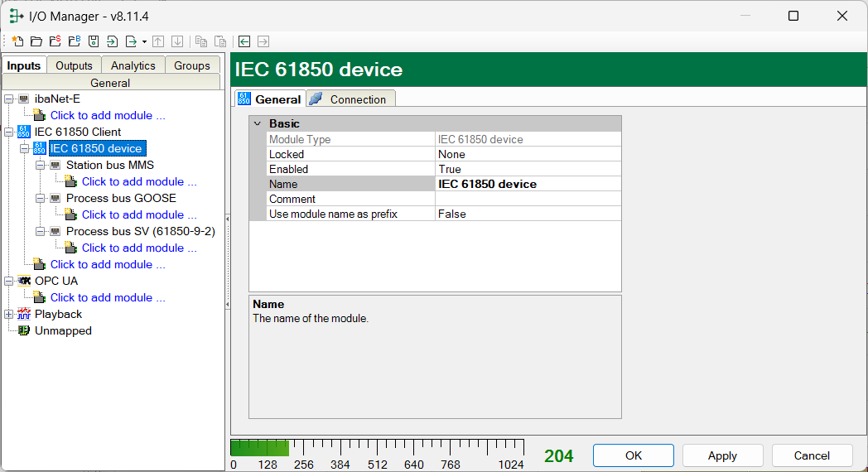Image resolution: width=868 pixels, height=472 pixels.
Task: Switch to the Inputs tab
Action: [x=24, y=65]
